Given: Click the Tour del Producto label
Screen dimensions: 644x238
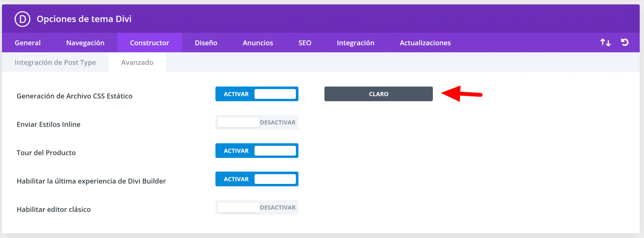Looking at the screenshot, I should [x=46, y=153].
